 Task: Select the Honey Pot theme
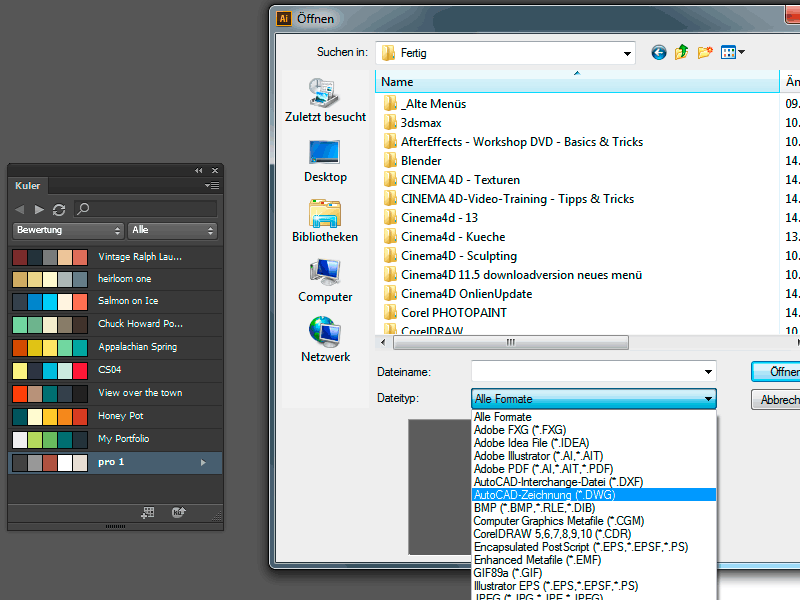(x=115, y=416)
